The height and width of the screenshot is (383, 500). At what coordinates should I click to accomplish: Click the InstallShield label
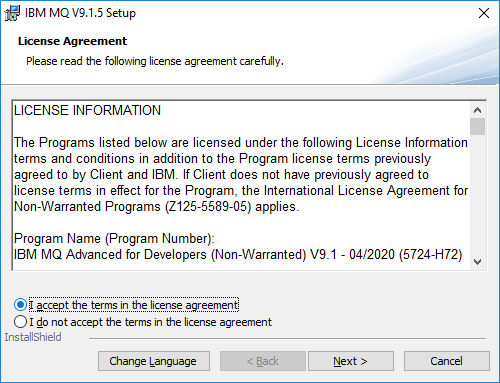tap(33, 337)
